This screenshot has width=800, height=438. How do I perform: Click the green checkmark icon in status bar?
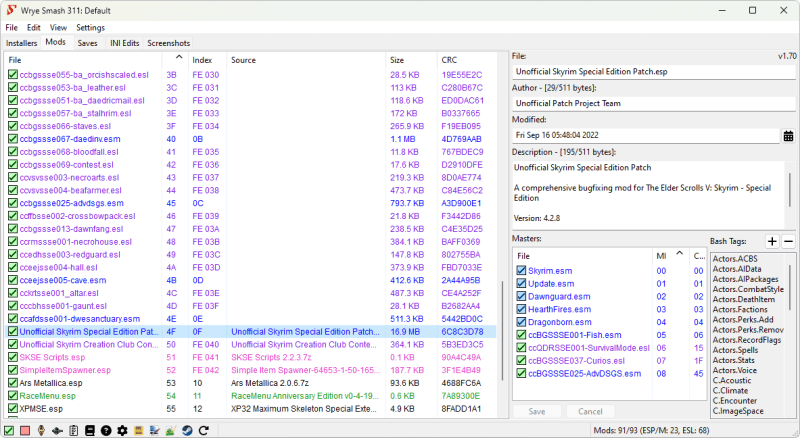(9, 430)
